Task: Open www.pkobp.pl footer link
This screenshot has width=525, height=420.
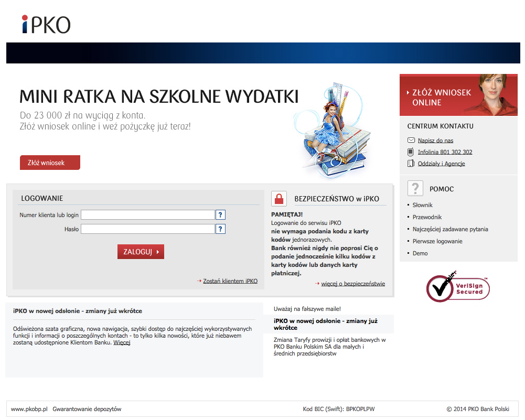Action: (29, 409)
